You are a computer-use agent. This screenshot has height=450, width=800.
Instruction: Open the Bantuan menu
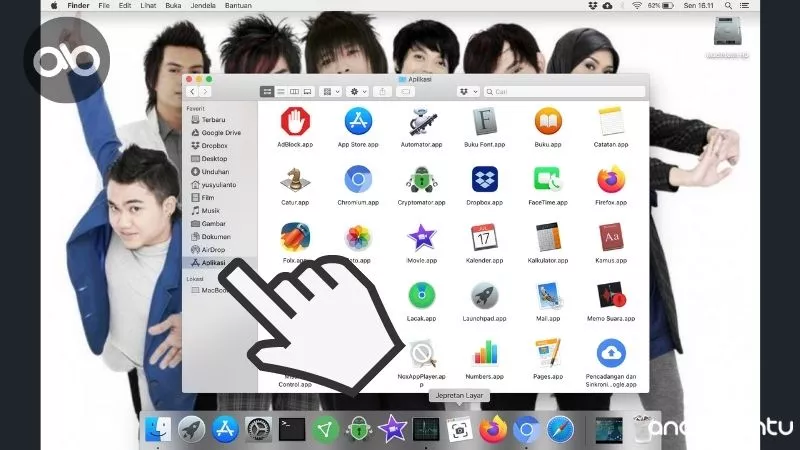(238, 6)
